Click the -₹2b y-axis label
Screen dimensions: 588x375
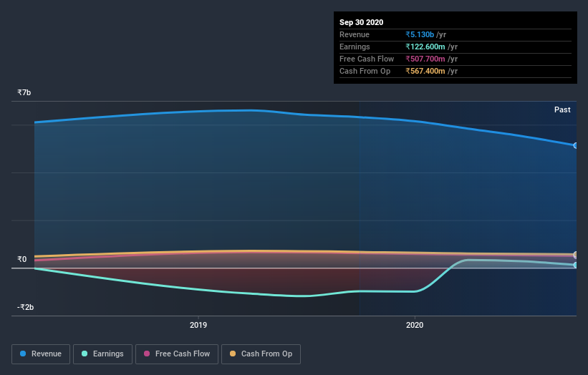point(25,307)
